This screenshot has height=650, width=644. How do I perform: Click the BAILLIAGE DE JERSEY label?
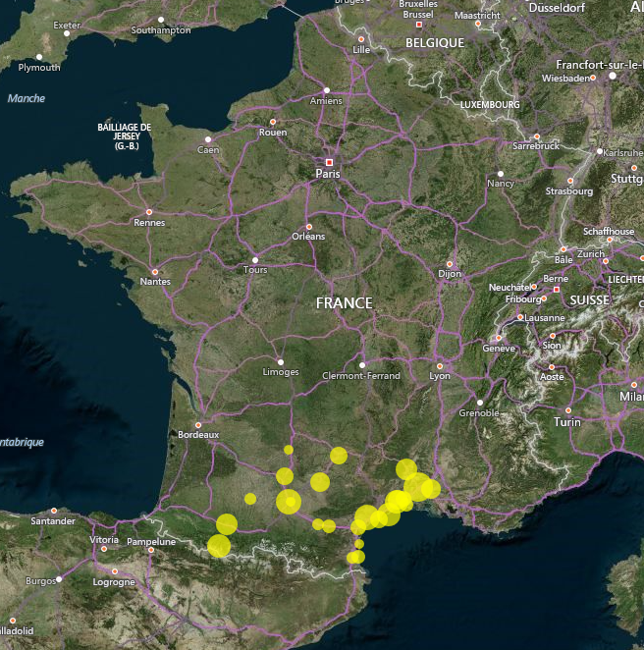coord(125,136)
